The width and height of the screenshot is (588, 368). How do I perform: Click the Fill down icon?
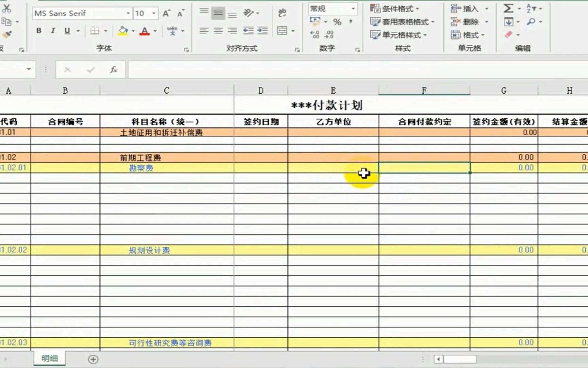pyautogui.click(x=508, y=22)
